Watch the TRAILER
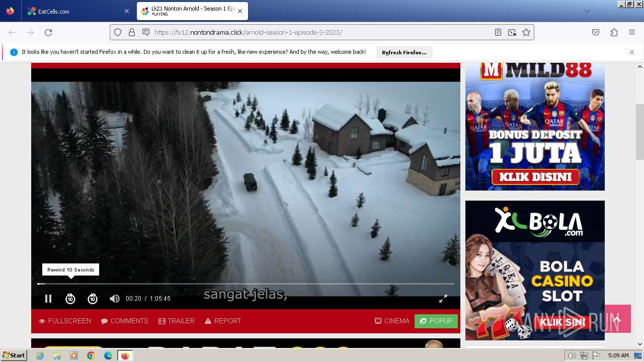Image resolution: width=644 pixels, height=362 pixels. (x=176, y=321)
